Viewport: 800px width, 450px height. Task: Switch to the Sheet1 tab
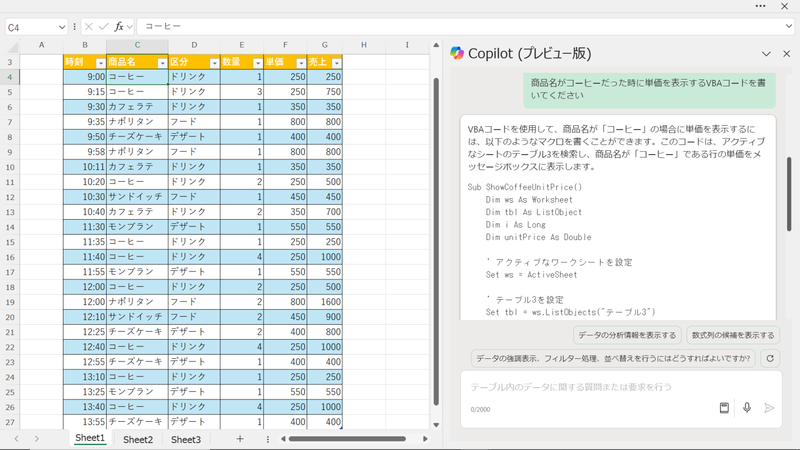(90, 438)
